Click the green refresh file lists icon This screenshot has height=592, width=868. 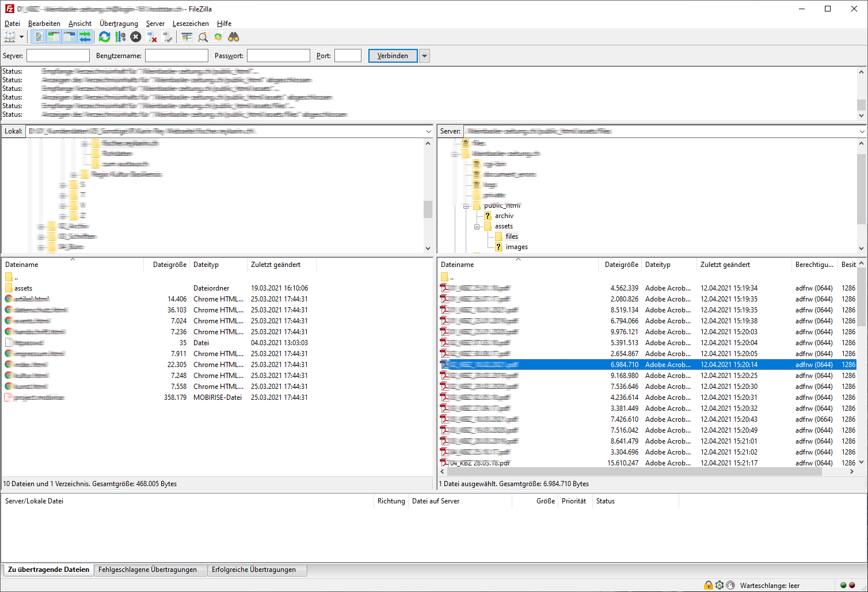coord(104,37)
